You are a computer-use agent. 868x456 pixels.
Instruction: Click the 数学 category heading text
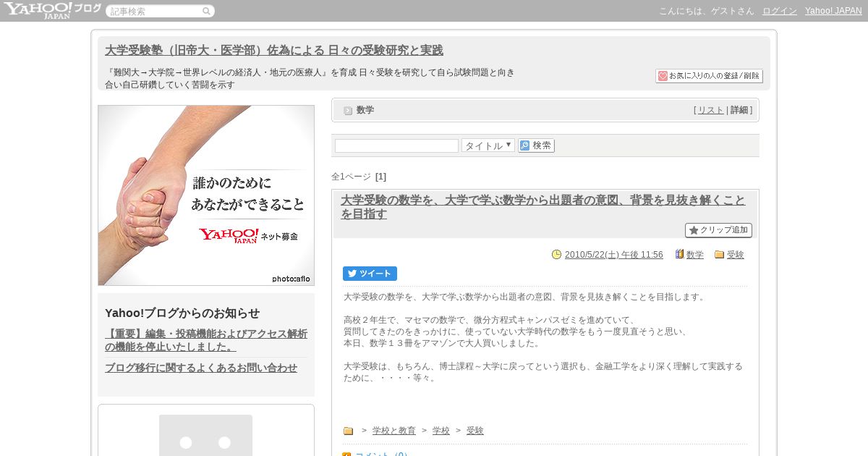coord(365,110)
